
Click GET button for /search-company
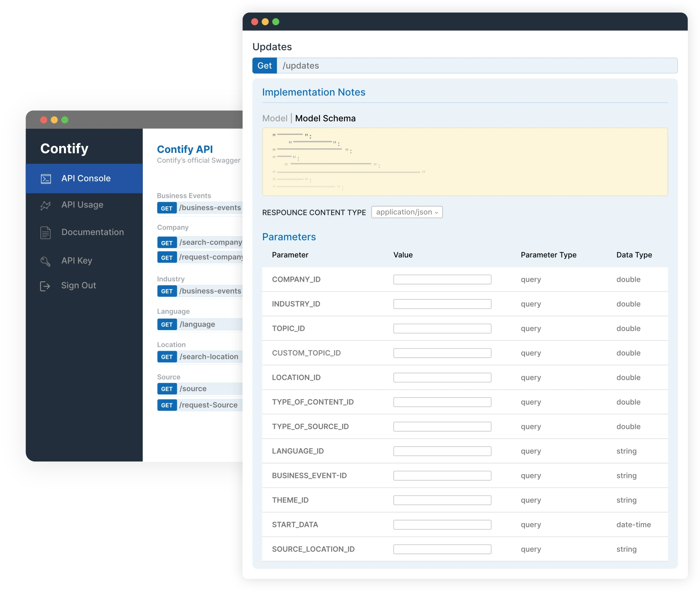coord(167,243)
